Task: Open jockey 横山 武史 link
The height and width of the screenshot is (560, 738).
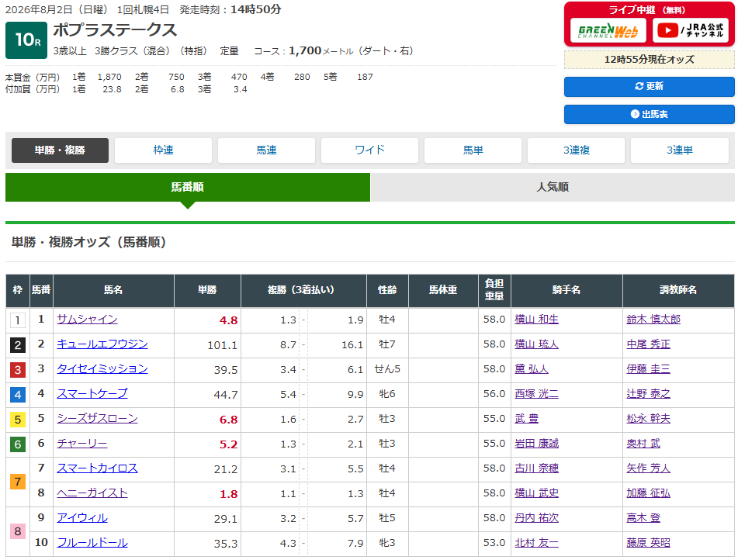Action: click(x=536, y=493)
